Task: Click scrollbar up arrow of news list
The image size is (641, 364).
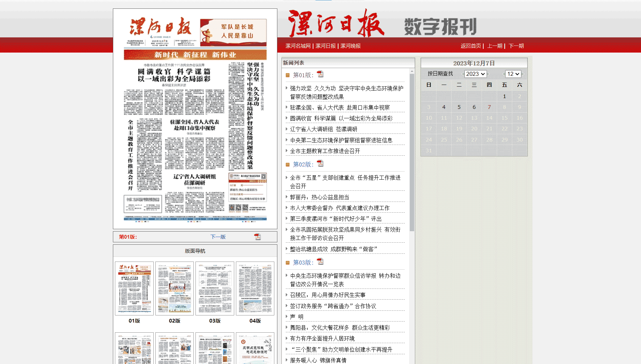Action: (412, 71)
